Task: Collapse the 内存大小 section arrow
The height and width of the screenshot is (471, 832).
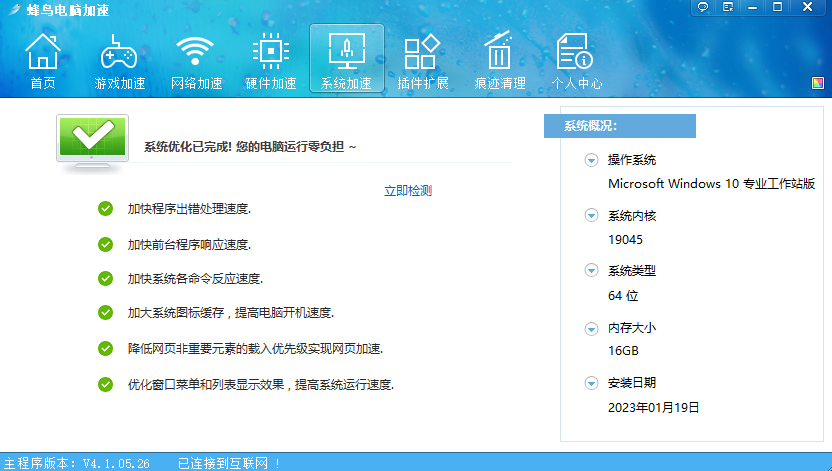Action: (x=591, y=329)
